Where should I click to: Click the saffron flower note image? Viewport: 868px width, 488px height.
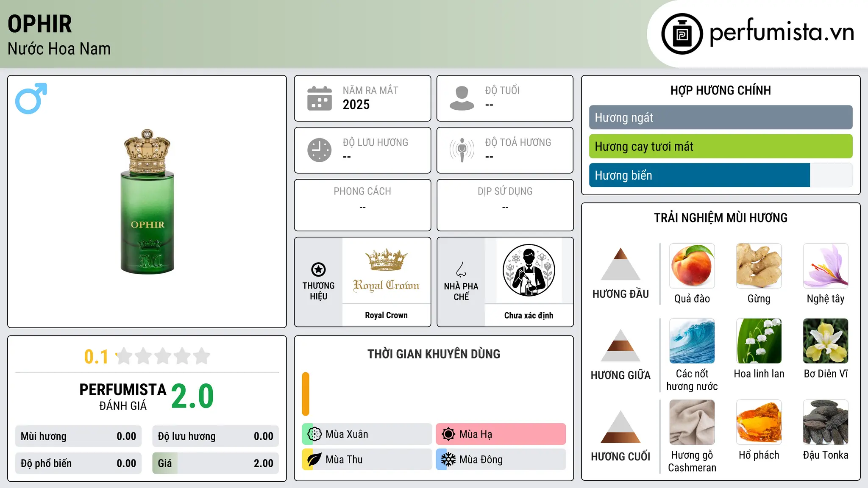coord(826,266)
